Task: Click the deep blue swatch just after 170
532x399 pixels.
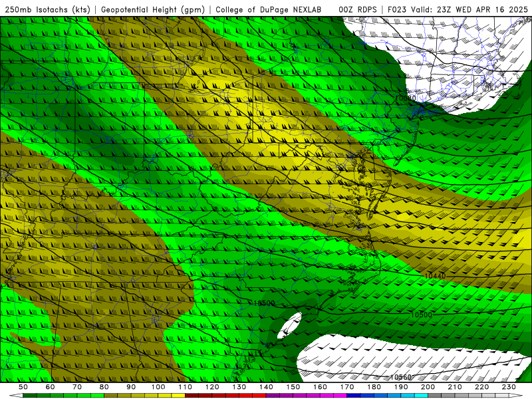Action: point(354,396)
